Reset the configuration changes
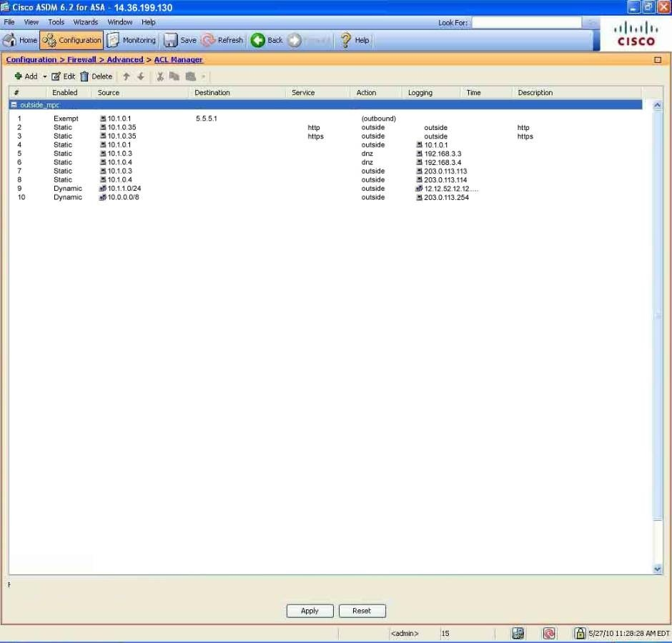The height and width of the screenshot is (643, 672). click(362, 611)
